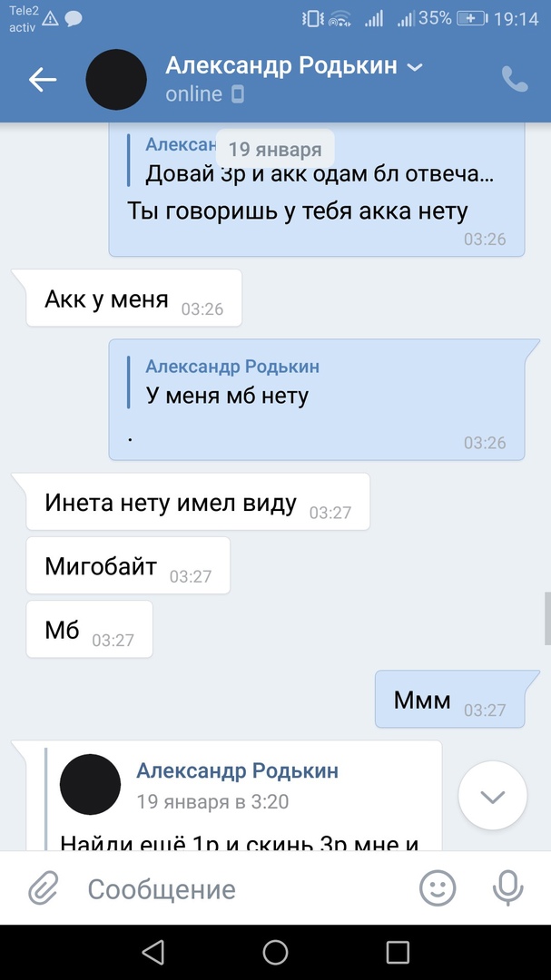Open the attachment paperclip menu
Screen dimensions: 551x980
44,888
